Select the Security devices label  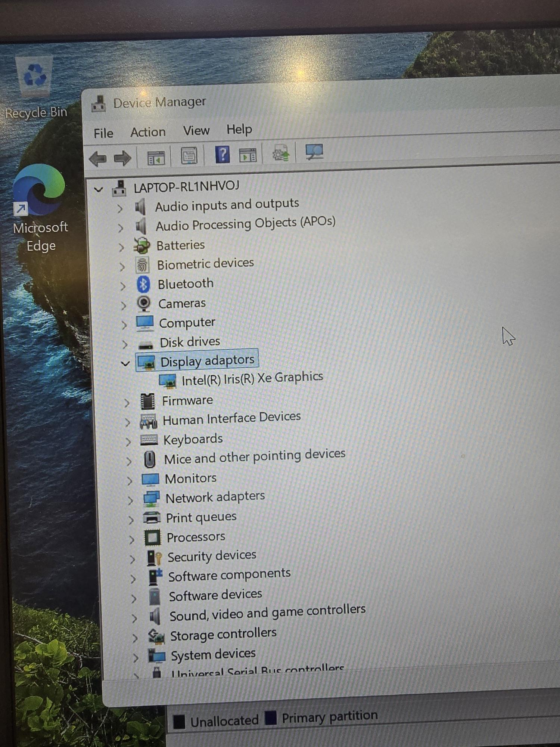coord(212,556)
